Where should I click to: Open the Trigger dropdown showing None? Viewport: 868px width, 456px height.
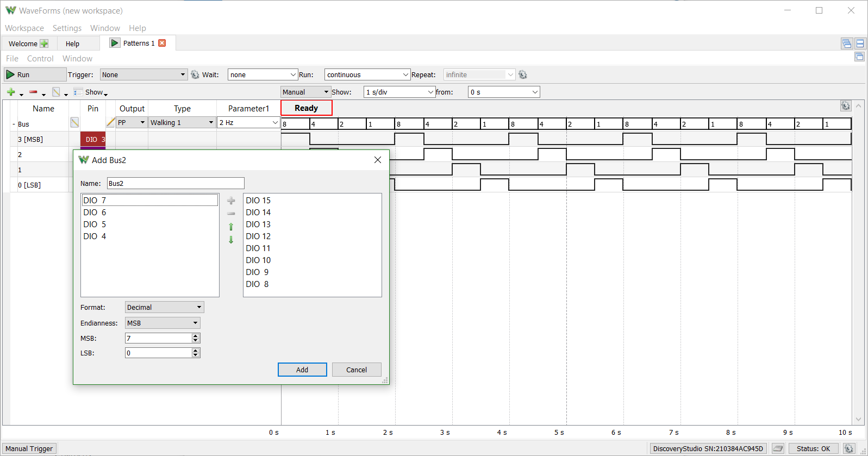click(x=144, y=74)
